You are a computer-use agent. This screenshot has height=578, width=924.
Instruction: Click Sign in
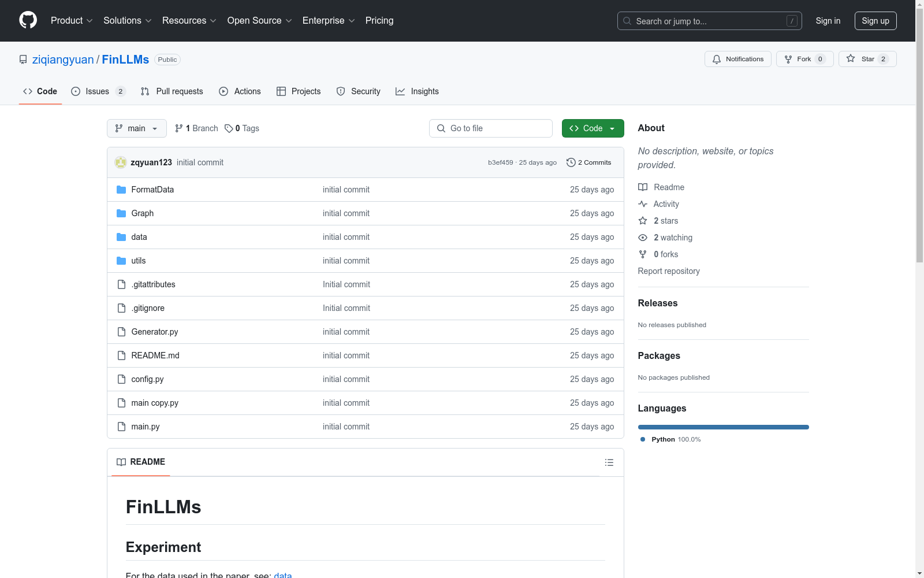[x=828, y=21]
